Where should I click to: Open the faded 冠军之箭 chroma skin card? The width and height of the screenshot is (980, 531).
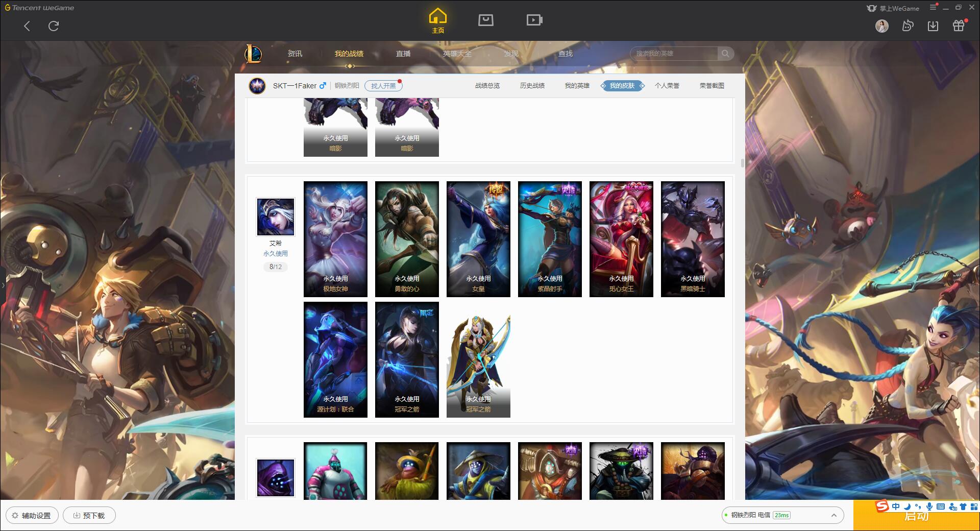pyautogui.click(x=478, y=359)
